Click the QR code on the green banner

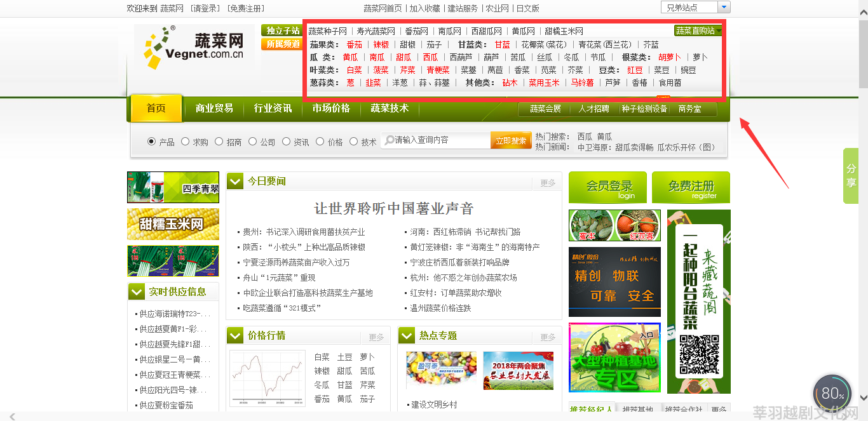(x=698, y=354)
